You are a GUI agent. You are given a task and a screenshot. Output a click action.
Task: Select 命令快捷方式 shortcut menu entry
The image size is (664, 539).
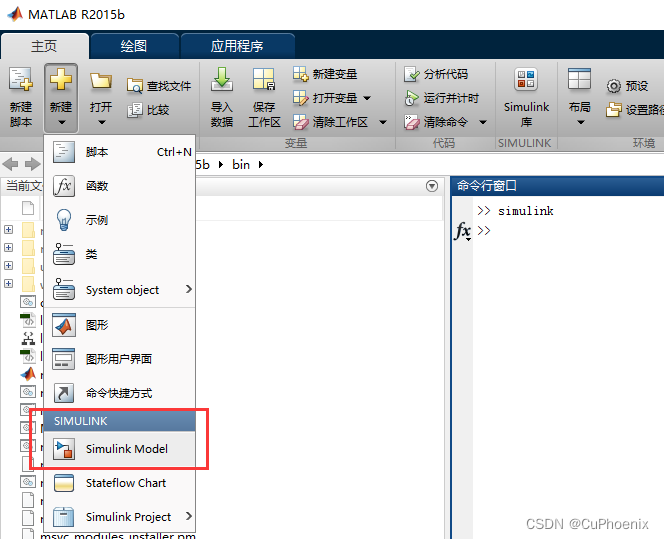(x=120, y=393)
